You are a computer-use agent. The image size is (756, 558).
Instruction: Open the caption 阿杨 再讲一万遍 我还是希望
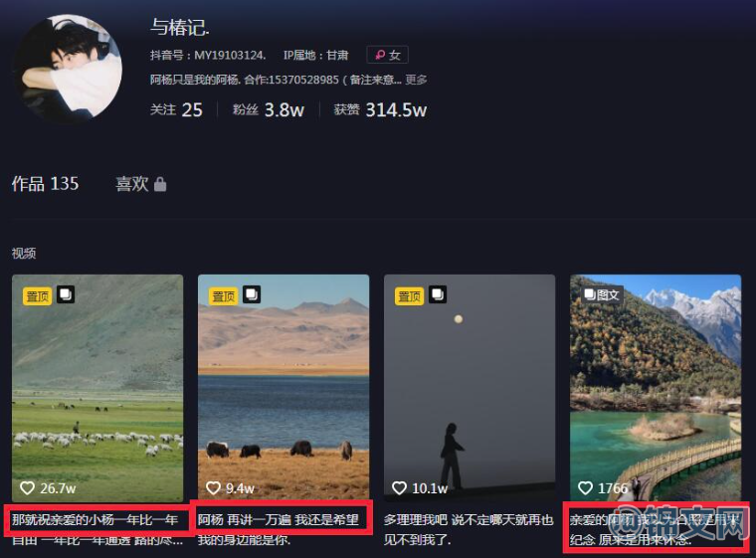(279, 520)
